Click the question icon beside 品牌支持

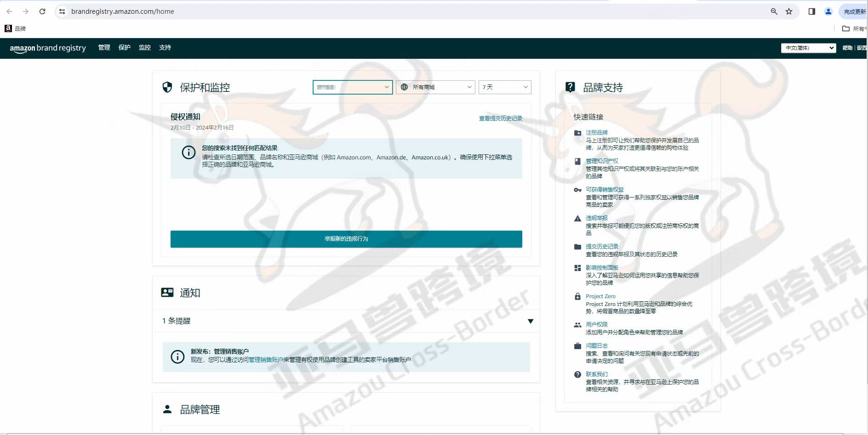tap(570, 87)
